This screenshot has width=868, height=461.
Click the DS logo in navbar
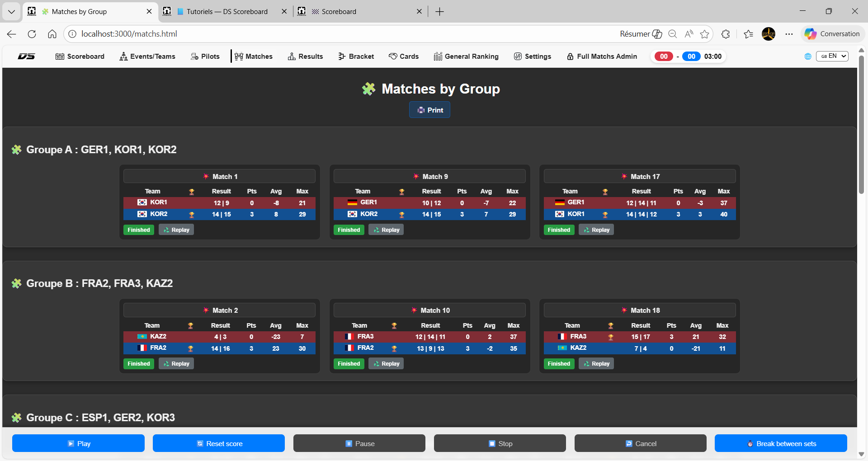coord(26,56)
